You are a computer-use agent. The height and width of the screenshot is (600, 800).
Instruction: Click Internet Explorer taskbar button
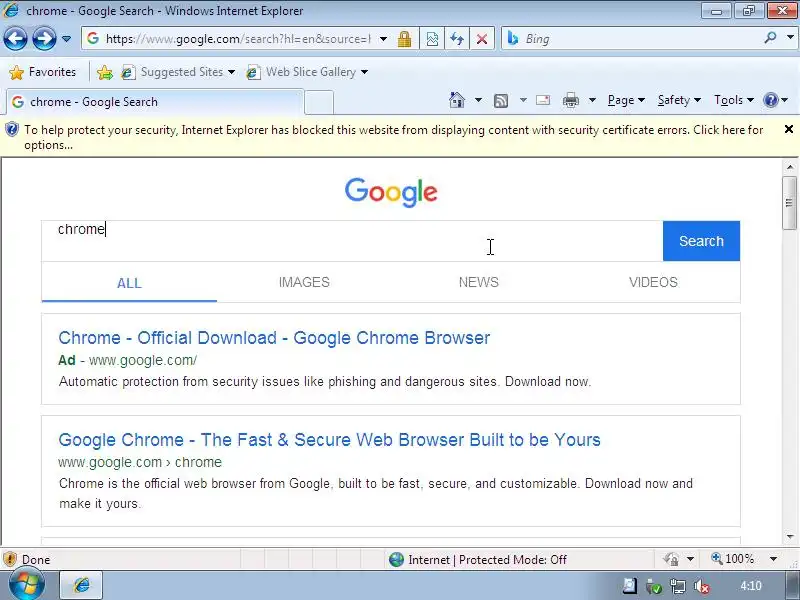[x=82, y=585]
